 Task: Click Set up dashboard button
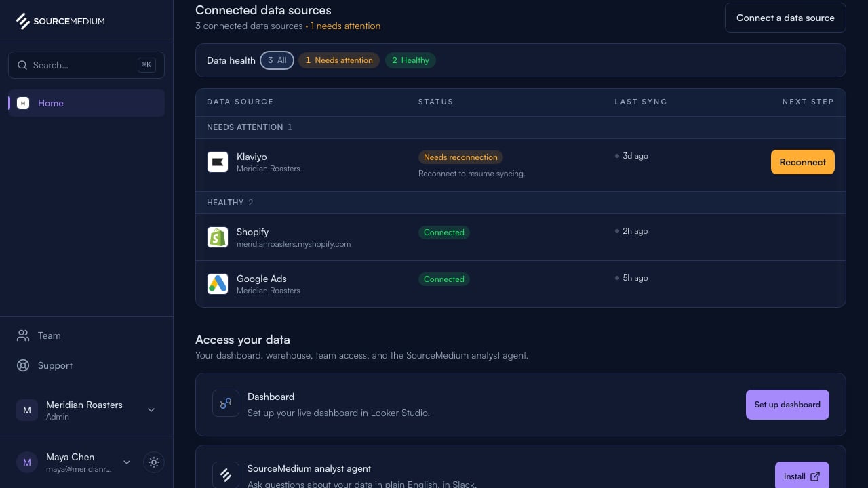click(x=787, y=405)
